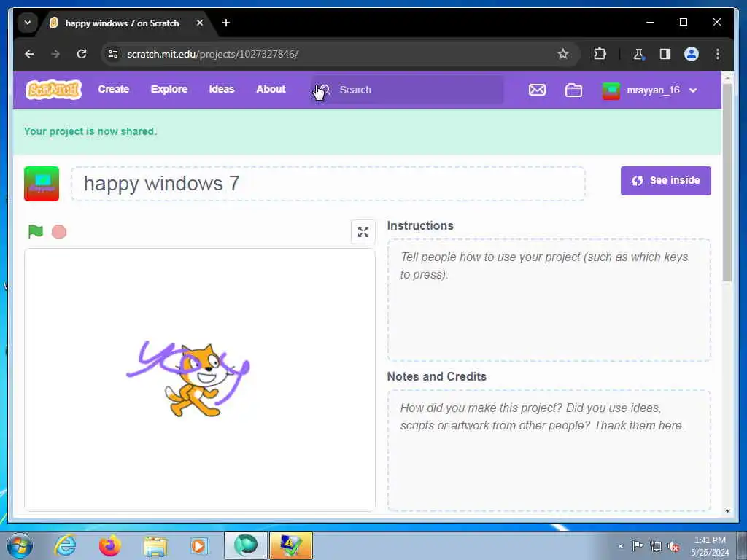Click the See inside button
The image size is (747, 560).
coord(665,181)
